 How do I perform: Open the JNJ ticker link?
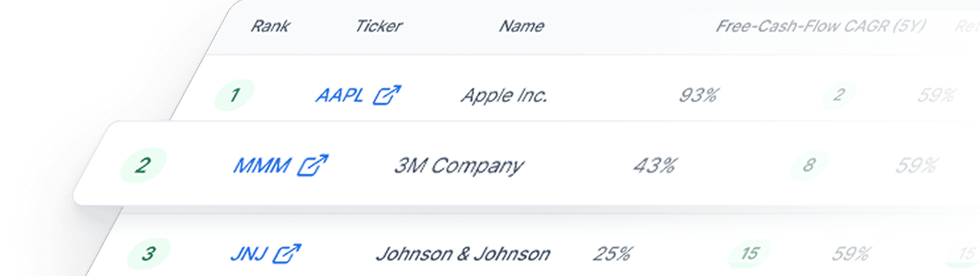(249, 254)
